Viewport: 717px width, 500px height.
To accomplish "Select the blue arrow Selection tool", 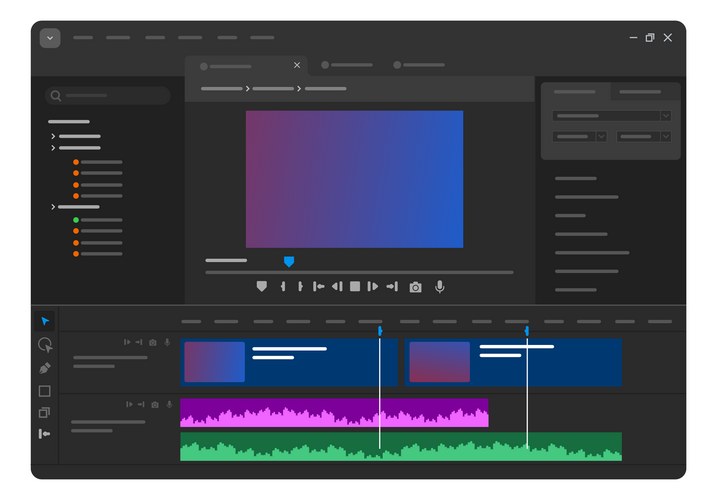I will (45, 321).
